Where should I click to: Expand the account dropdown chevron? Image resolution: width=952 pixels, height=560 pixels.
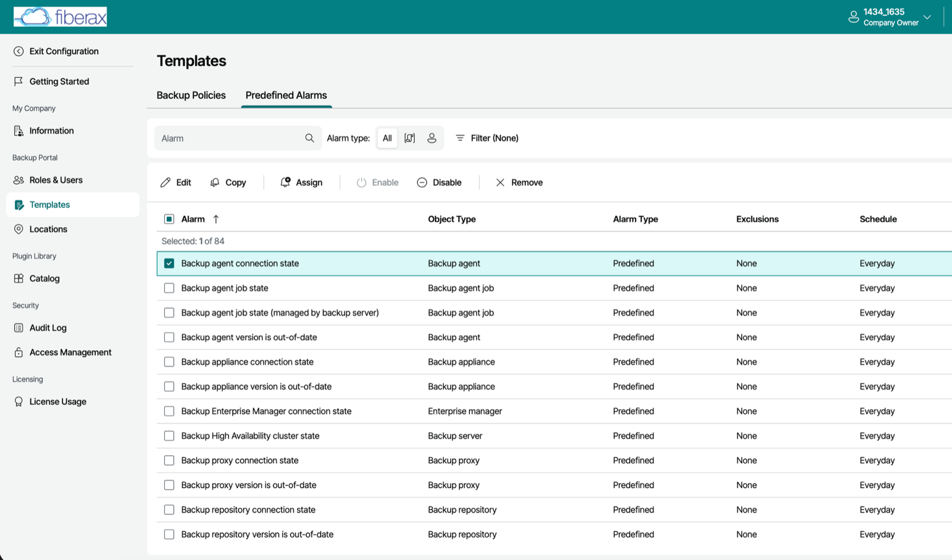[x=927, y=17]
